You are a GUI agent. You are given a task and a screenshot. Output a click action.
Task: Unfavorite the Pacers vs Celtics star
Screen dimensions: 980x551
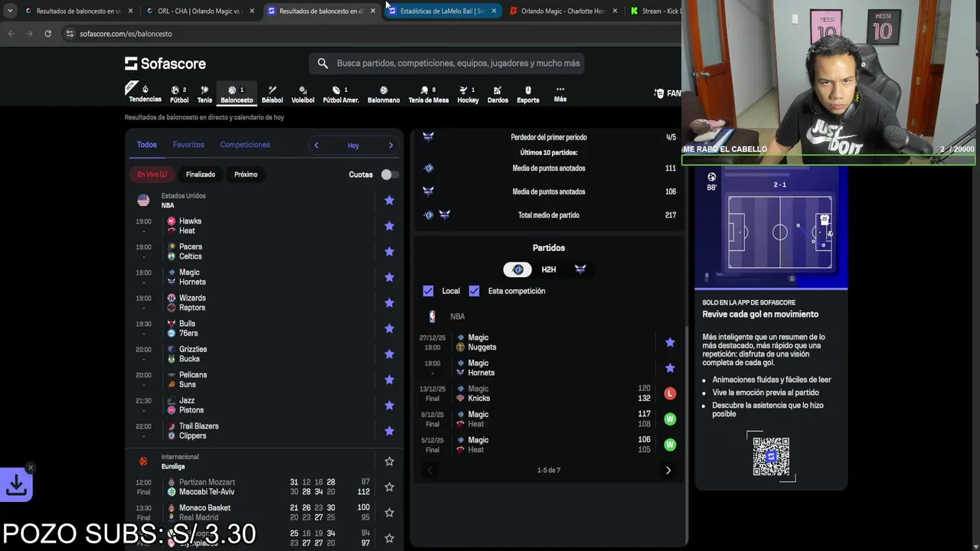tap(389, 252)
